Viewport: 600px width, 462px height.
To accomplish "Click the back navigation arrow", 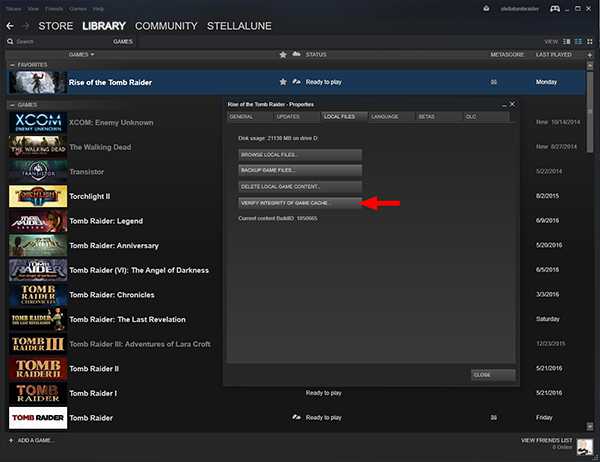I will click(x=10, y=26).
